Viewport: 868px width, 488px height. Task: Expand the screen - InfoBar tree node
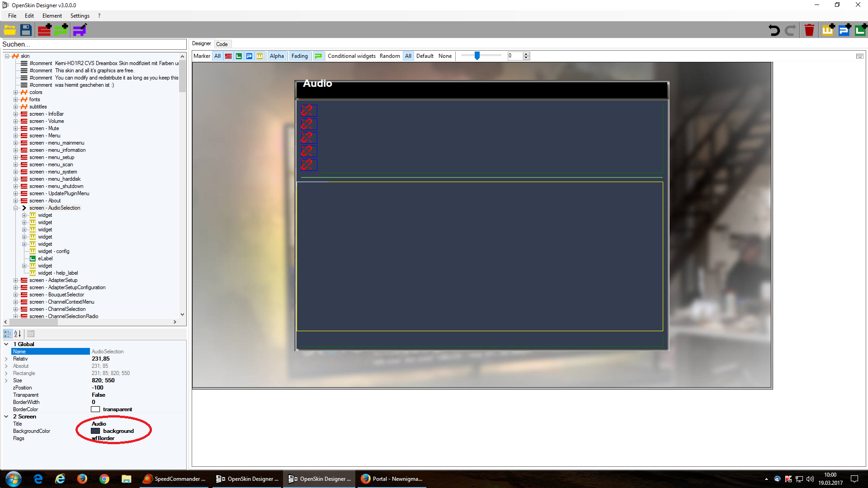[x=15, y=114]
